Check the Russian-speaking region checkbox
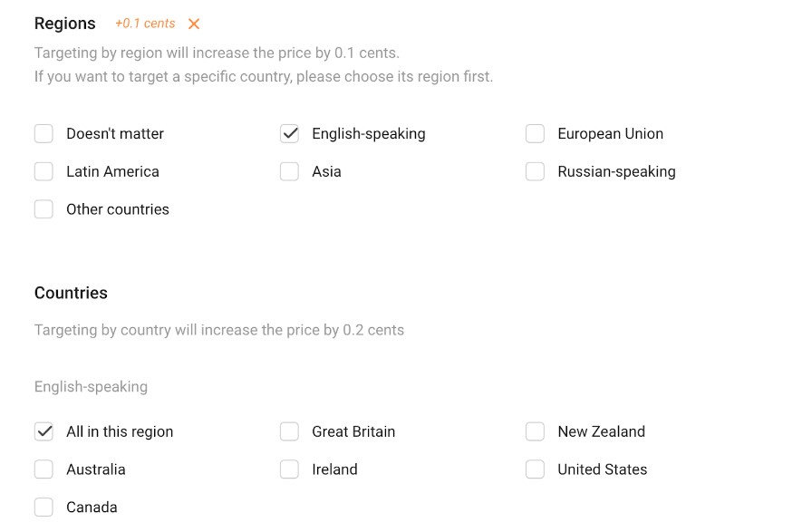Screen dimensions: 802x532 (x=535, y=171)
